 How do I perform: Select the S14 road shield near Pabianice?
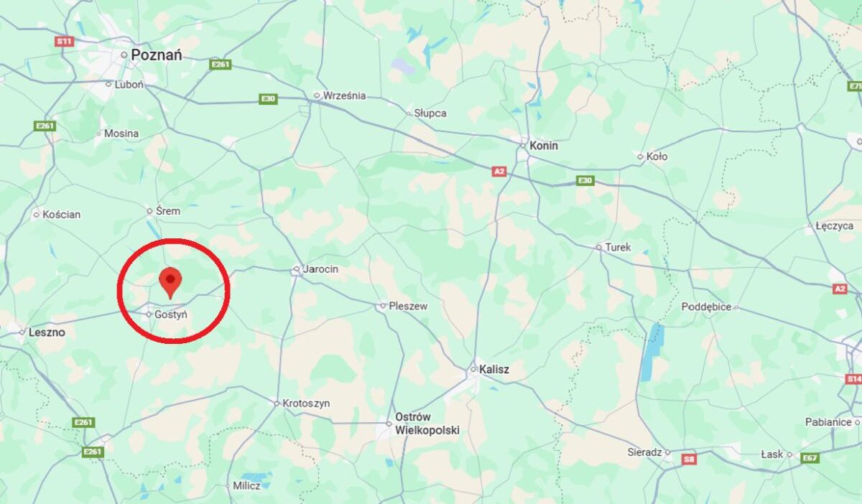[x=853, y=378]
